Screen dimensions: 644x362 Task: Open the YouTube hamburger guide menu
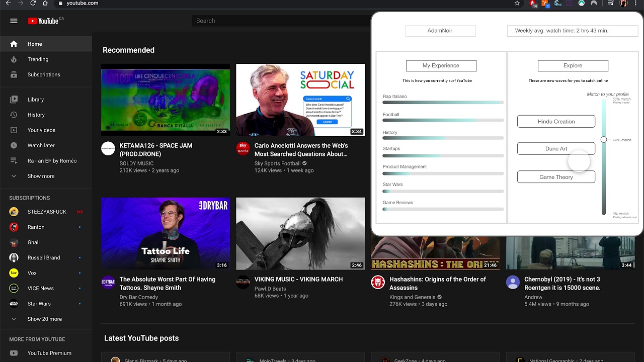coord(14,21)
